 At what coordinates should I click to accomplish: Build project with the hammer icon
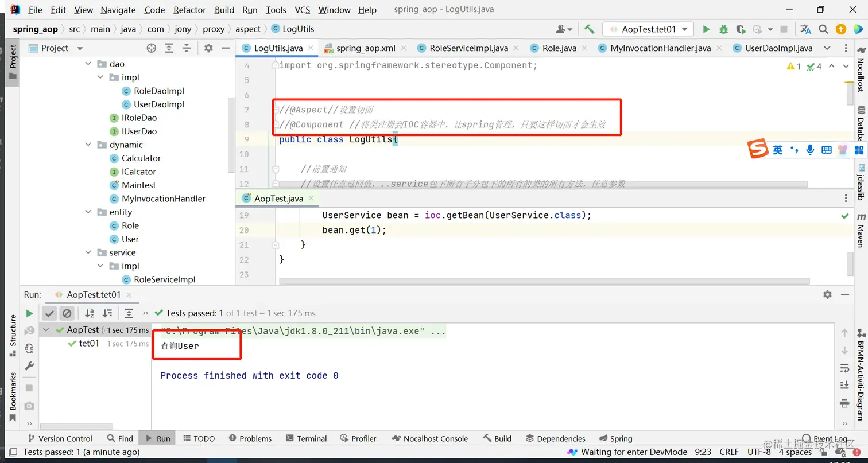(590, 29)
